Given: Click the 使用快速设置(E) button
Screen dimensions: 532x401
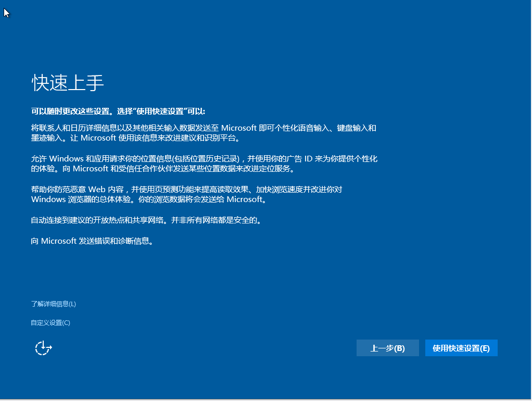Looking at the screenshot, I should (461, 348).
